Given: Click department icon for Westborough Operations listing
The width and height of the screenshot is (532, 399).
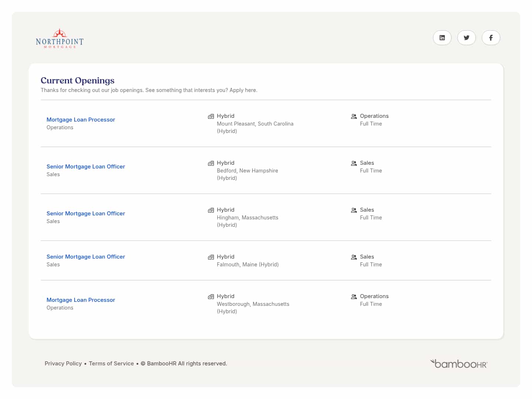Looking at the screenshot, I should [x=354, y=297].
